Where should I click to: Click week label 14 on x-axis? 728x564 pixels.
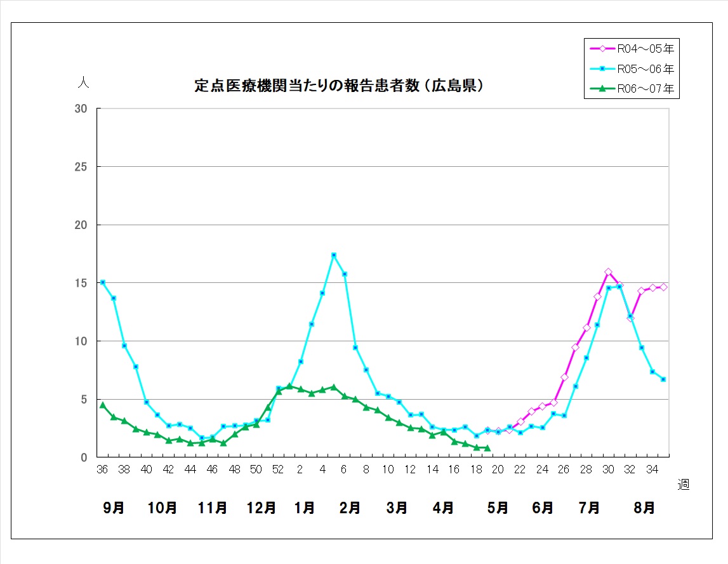(x=432, y=469)
